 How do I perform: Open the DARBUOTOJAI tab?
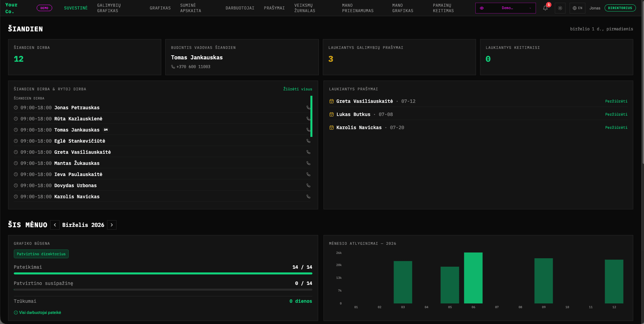point(240,8)
